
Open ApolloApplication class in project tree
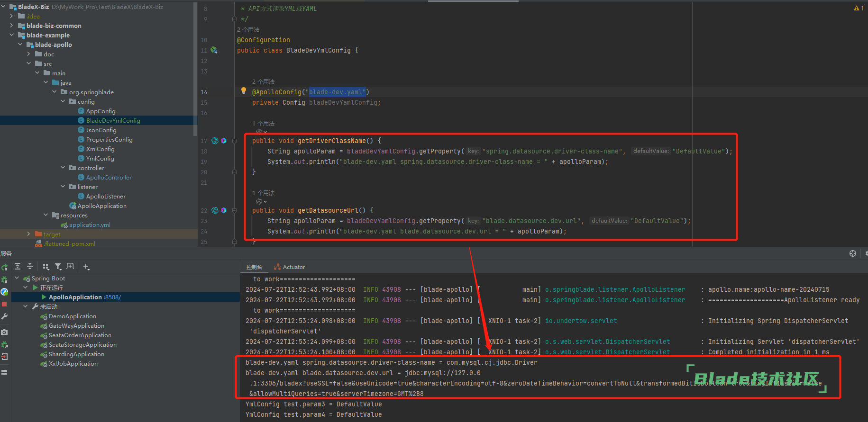click(102, 206)
